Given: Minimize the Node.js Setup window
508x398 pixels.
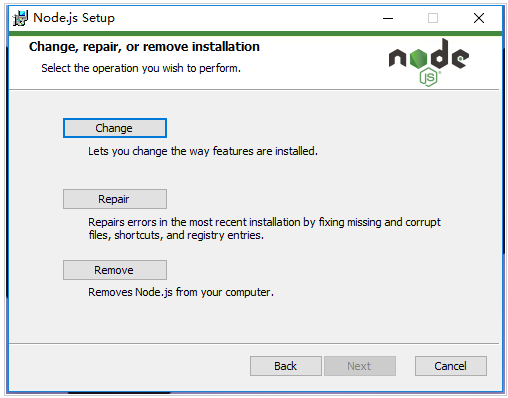Looking at the screenshot, I should 388,18.
